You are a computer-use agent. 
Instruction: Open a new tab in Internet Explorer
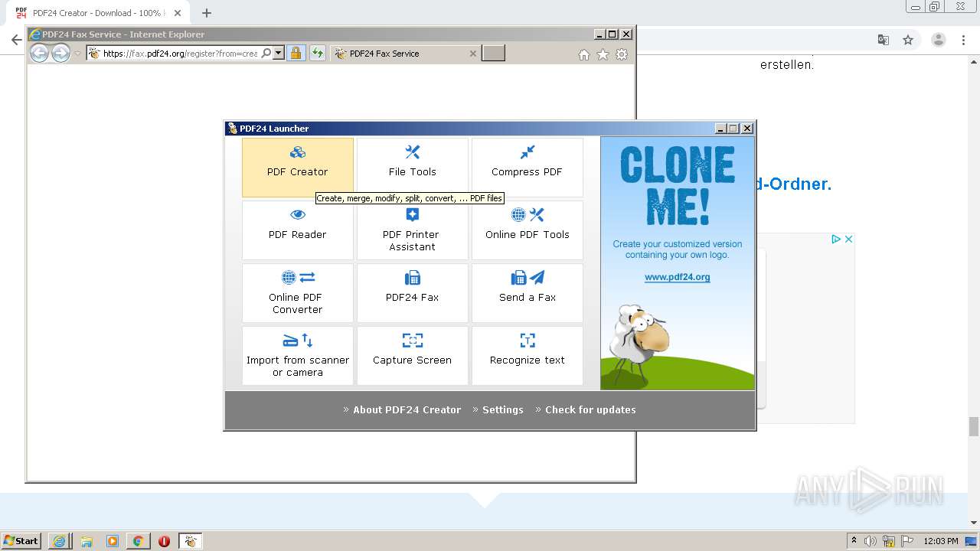493,53
